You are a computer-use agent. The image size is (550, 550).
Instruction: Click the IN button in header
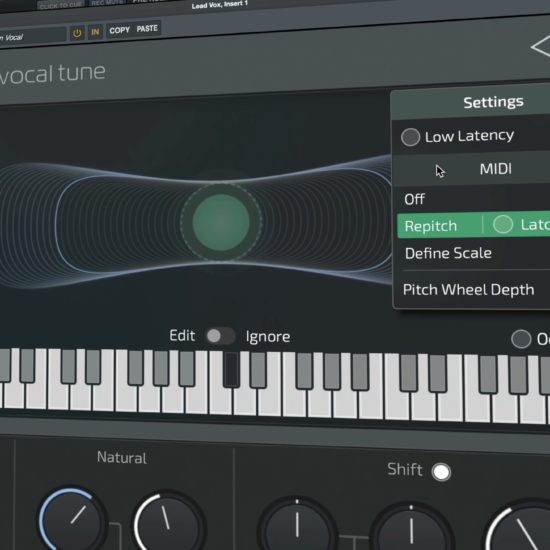[x=95, y=32]
